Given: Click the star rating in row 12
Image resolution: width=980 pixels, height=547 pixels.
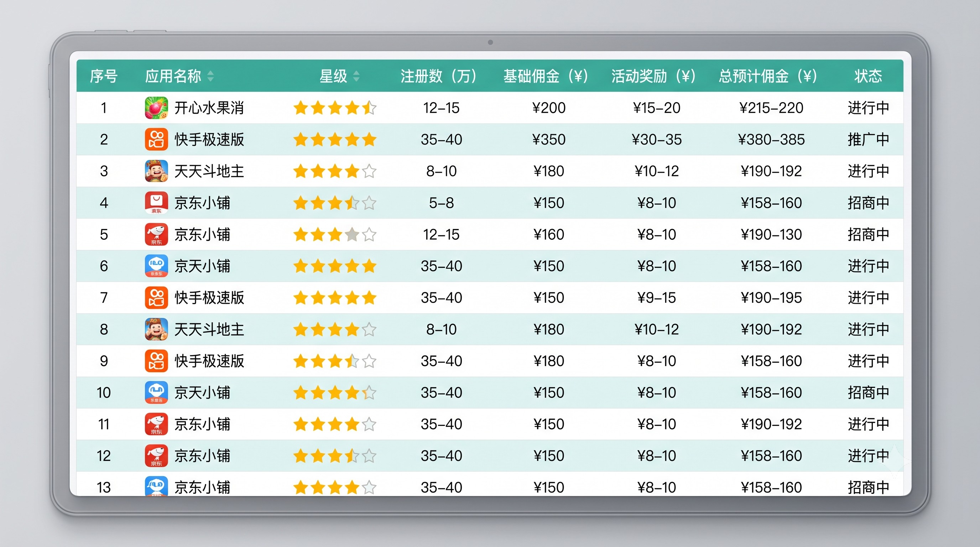Looking at the screenshot, I should pos(335,455).
